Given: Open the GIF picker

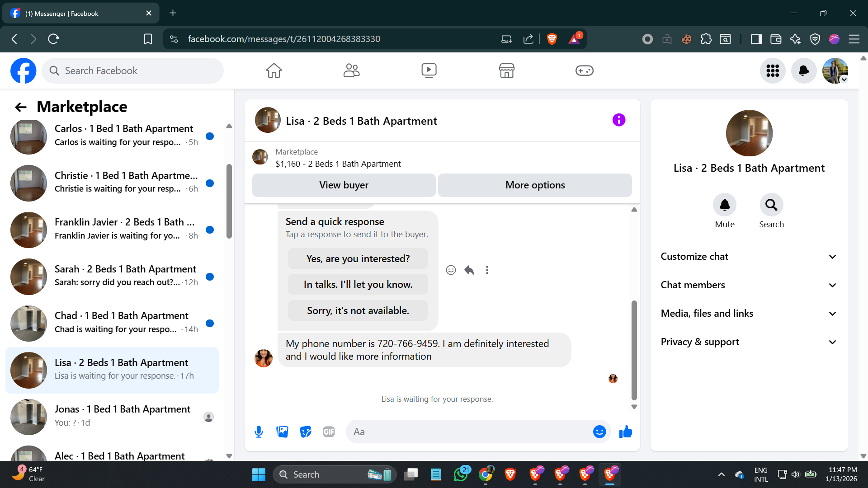Looking at the screenshot, I should click(x=329, y=432).
